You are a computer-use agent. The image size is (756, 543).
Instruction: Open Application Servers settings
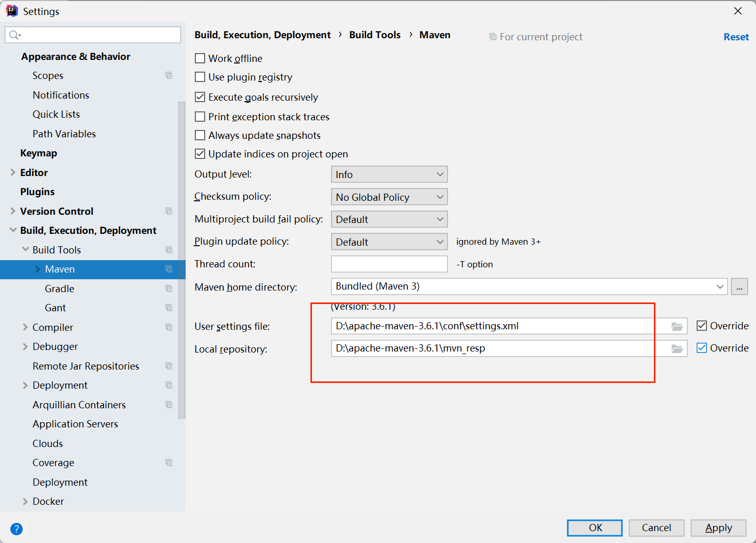pos(75,424)
